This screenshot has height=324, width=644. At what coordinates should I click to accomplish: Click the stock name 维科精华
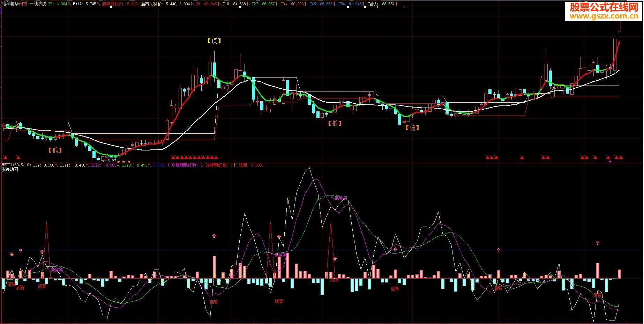click(x=10, y=4)
